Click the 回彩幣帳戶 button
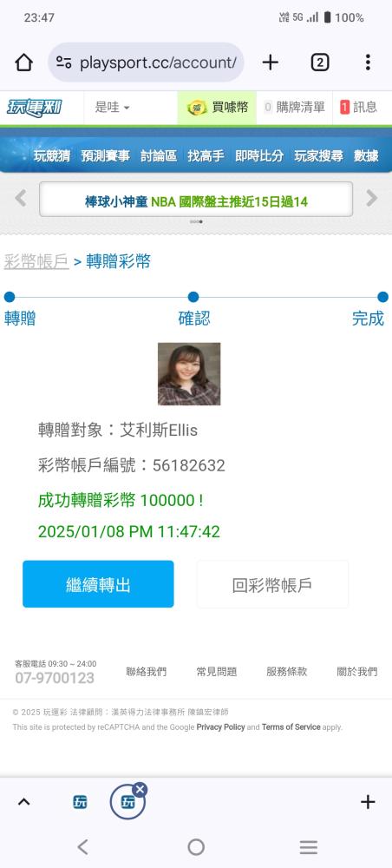The width and height of the screenshot is (392, 868). point(272,584)
